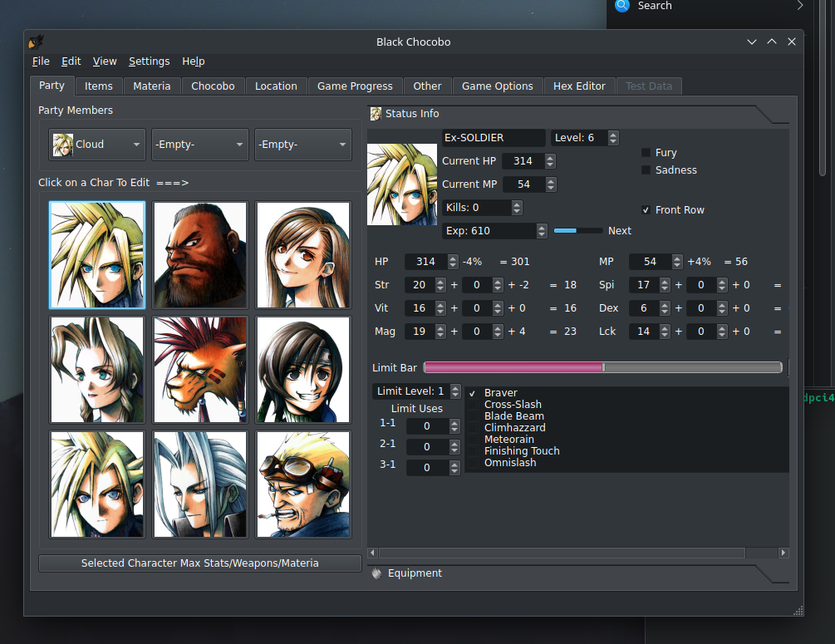The height and width of the screenshot is (644, 835).
Task: Click the base HP value spinner arrows
Action: click(x=453, y=262)
